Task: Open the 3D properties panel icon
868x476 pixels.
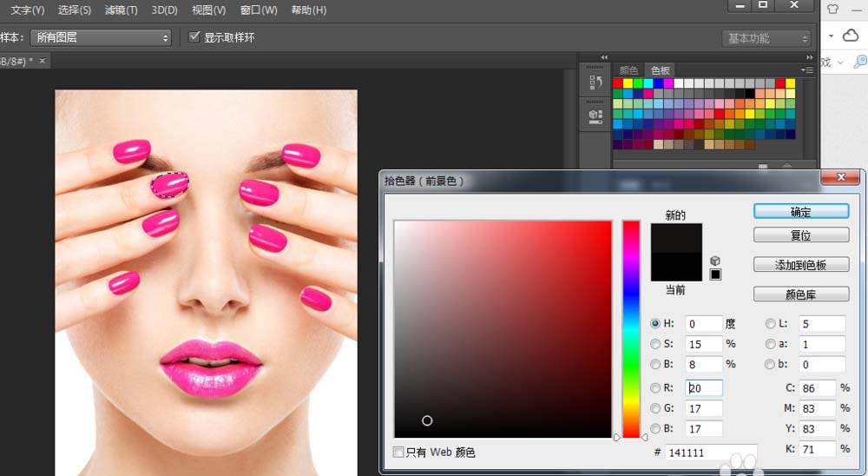Action: point(595,115)
